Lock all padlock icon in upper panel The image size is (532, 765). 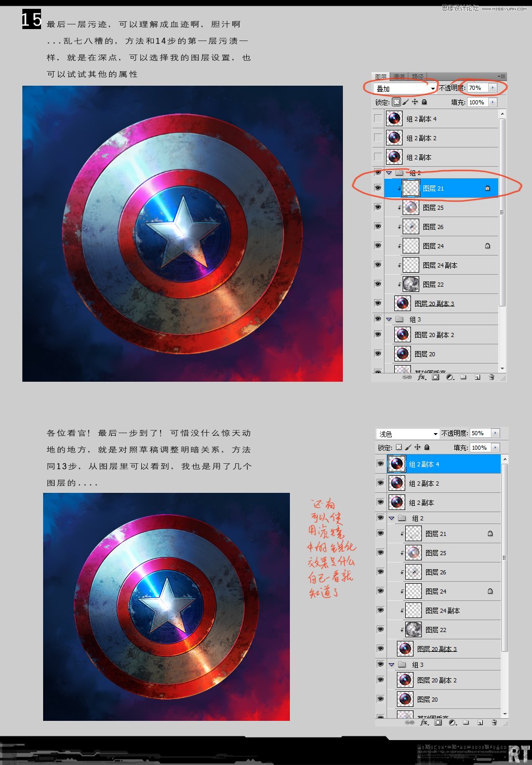tap(424, 102)
